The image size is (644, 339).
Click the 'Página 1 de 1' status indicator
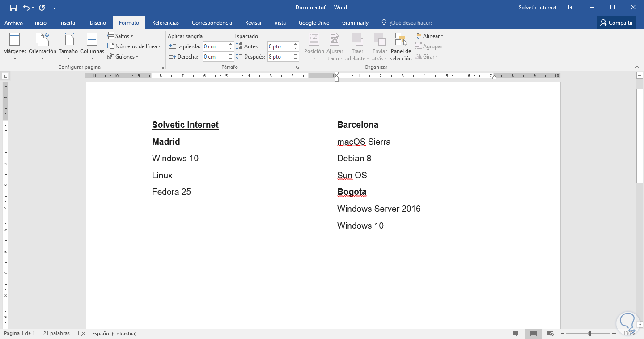(19, 334)
